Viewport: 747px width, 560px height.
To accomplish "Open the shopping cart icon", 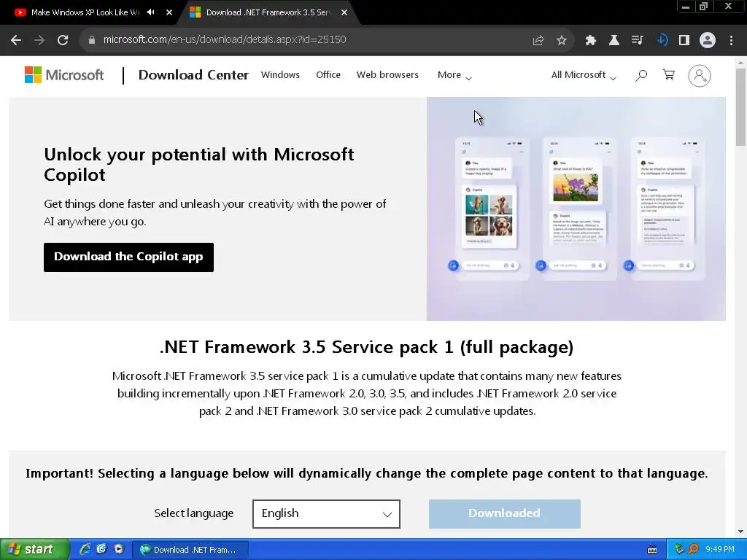I will 669,75.
